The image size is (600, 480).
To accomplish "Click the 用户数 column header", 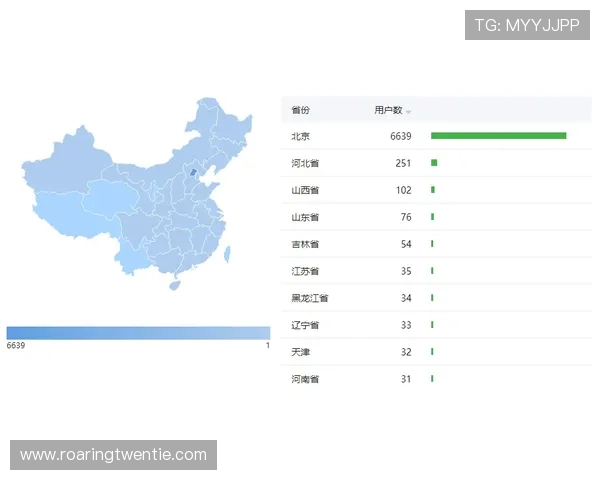I will (388, 110).
